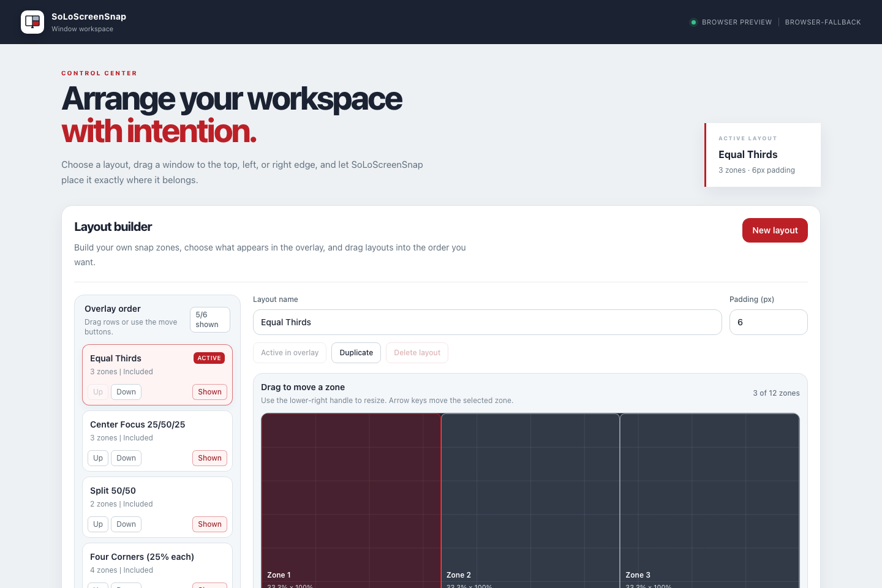
Task: Move Center Focus 25/50/25 down
Action: pos(126,458)
